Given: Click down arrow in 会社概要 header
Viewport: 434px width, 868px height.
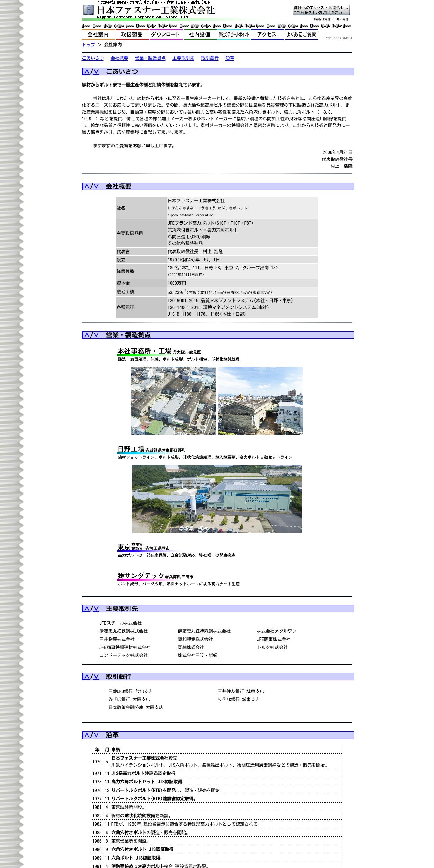Looking at the screenshot, I should click(96, 186).
